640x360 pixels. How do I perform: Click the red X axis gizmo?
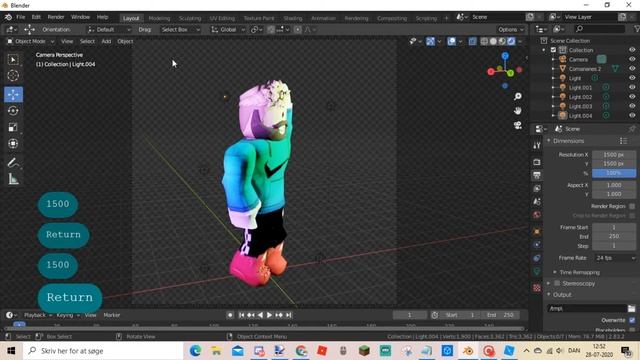pos(491,72)
